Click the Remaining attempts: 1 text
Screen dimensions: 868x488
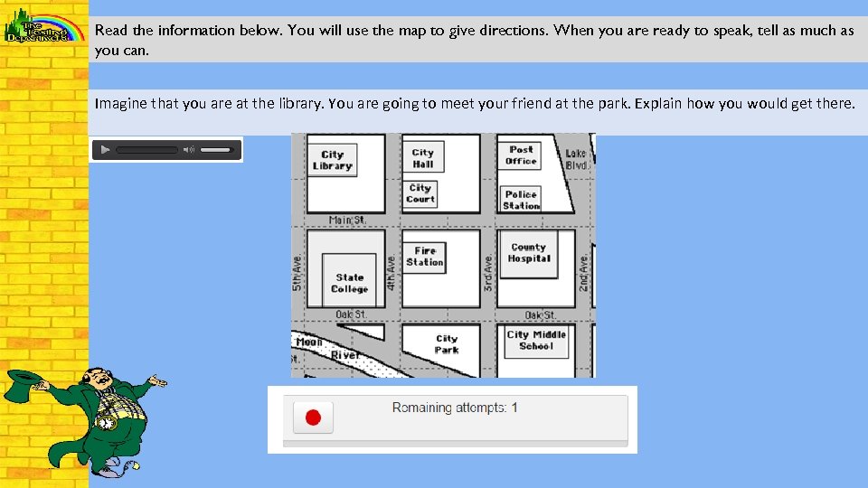(x=455, y=408)
